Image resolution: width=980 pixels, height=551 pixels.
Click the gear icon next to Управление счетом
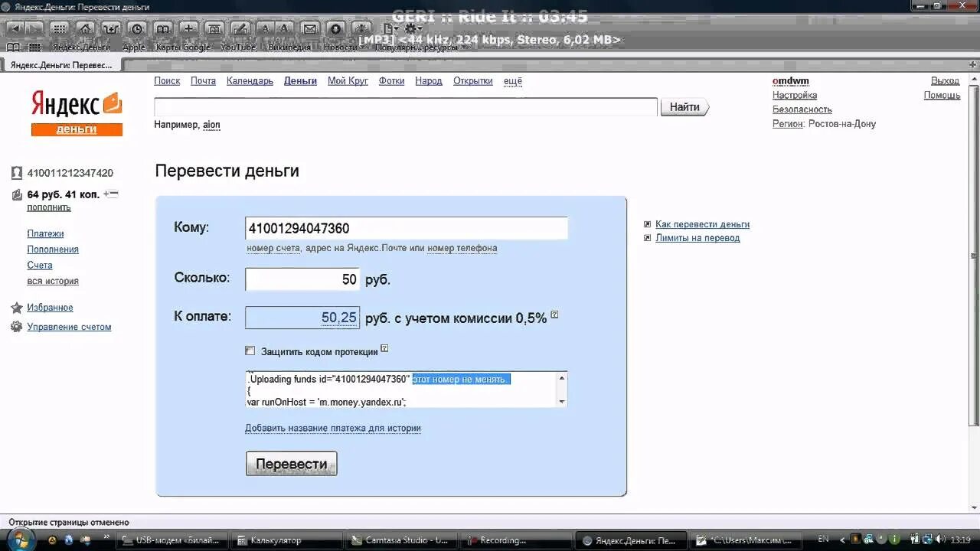coord(17,327)
